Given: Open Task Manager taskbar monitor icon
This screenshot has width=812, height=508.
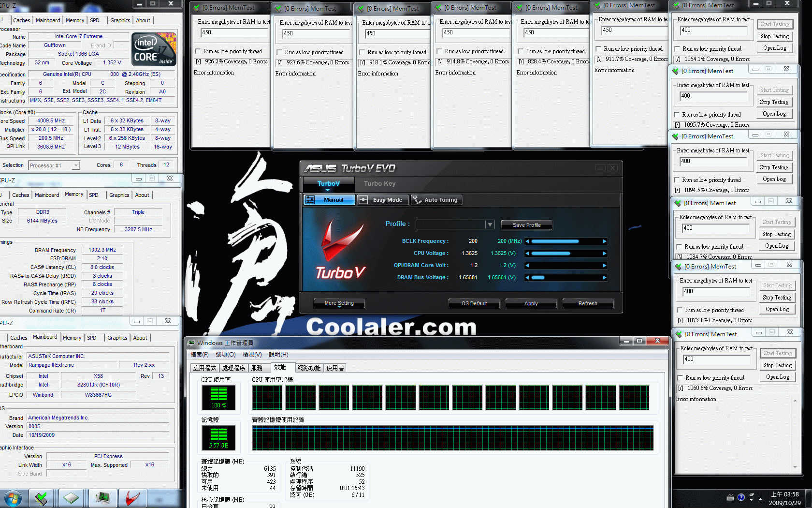Looking at the screenshot, I should 102,498.
